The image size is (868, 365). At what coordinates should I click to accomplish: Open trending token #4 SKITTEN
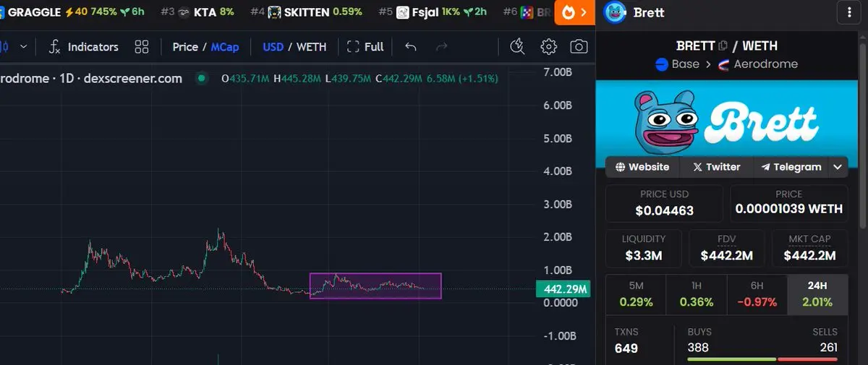(307, 12)
